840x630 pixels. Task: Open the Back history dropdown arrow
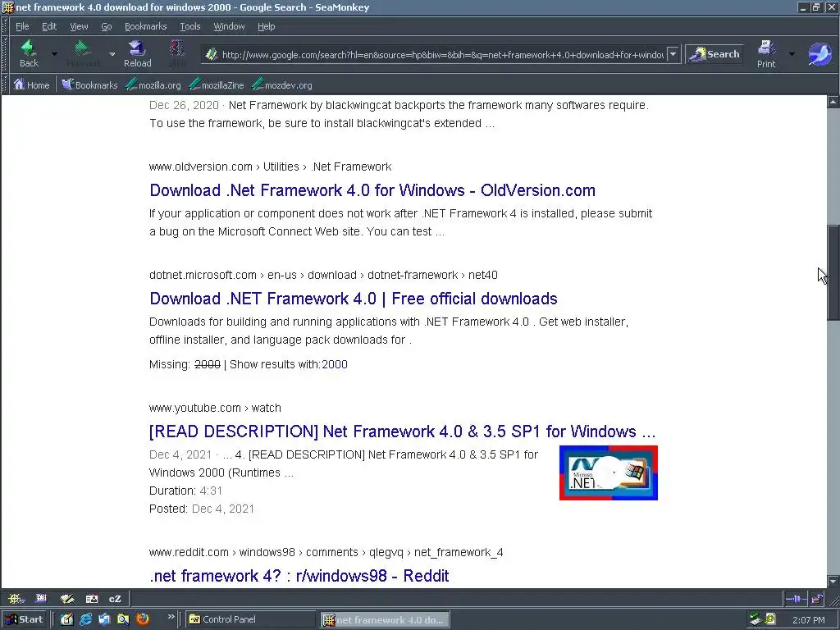click(x=54, y=54)
